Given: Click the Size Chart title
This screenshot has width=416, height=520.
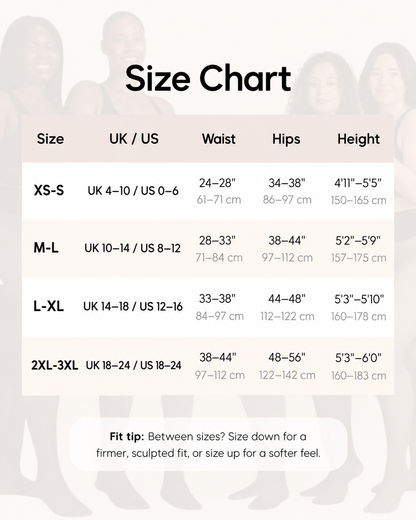Looking at the screenshot, I should 208,79.
